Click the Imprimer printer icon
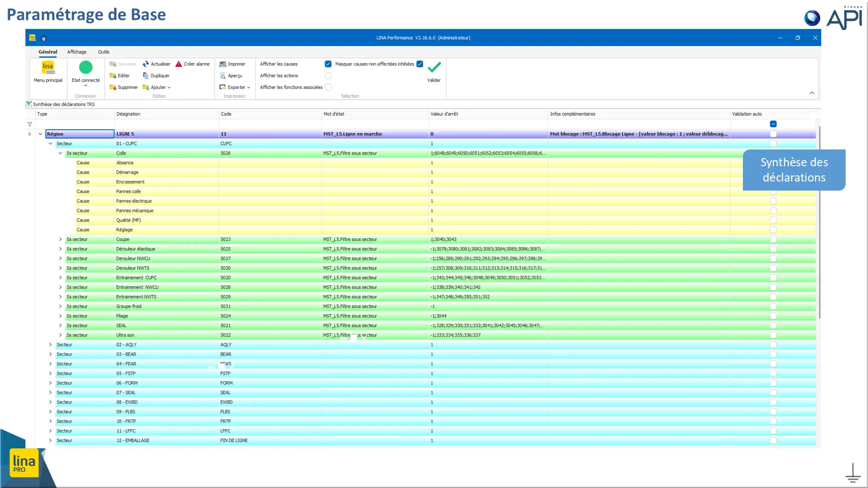This screenshot has width=868, height=488. tap(223, 64)
